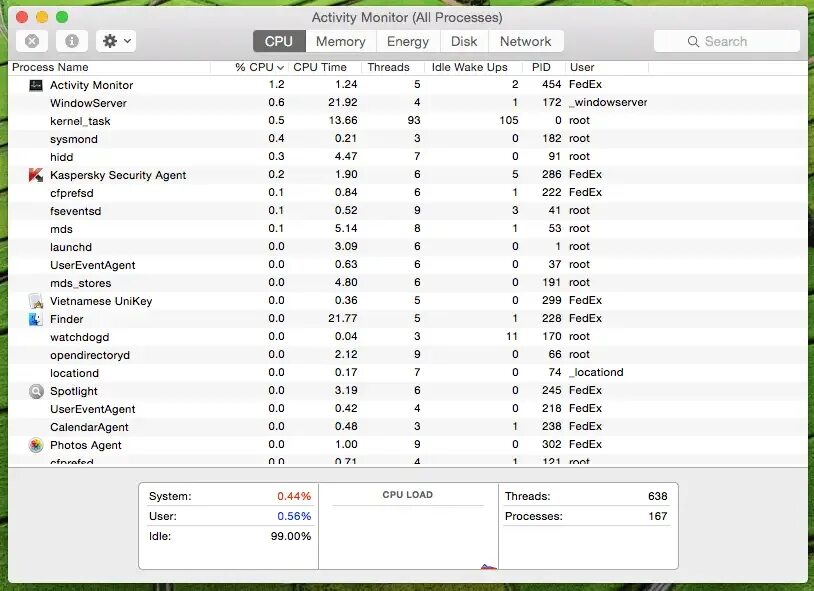Click the magnifier icon in Search
Image resolution: width=814 pixels, height=591 pixels.
693,42
